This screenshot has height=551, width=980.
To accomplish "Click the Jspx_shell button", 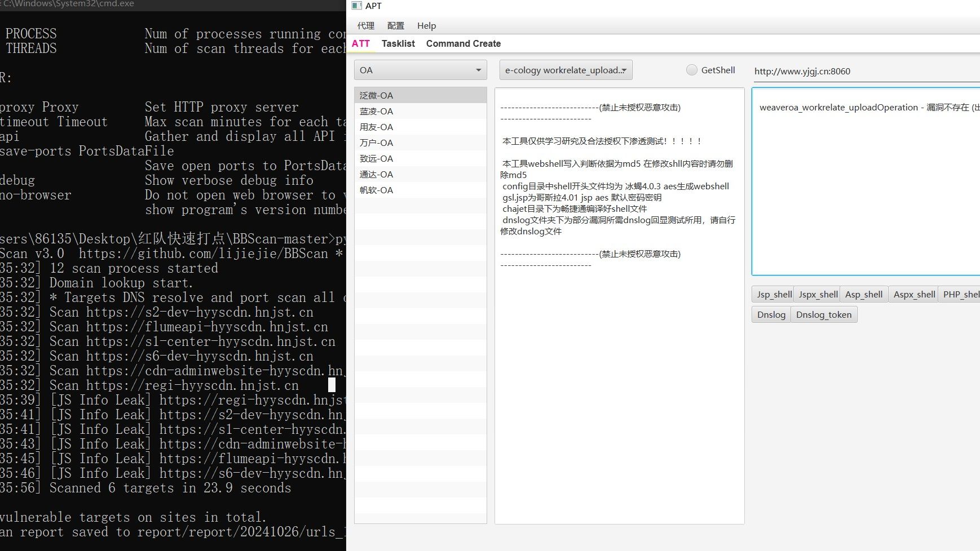I will (818, 294).
